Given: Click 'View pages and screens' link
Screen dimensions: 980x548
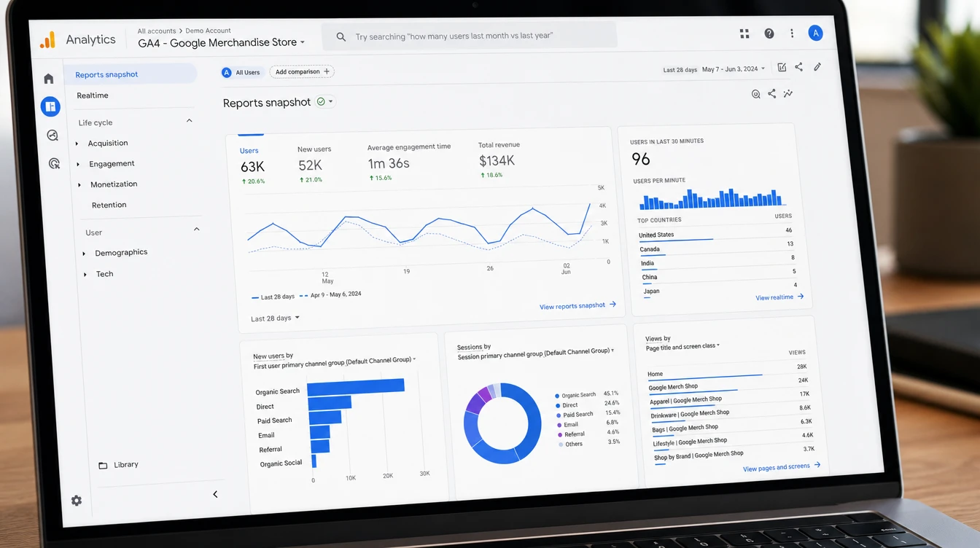Looking at the screenshot, I should coord(782,466).
